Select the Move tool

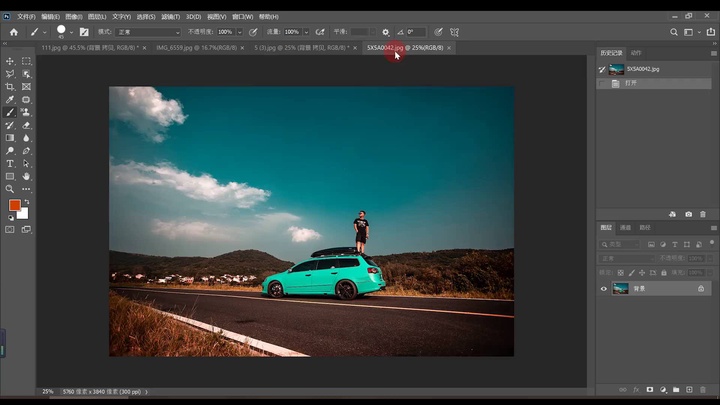10,61
